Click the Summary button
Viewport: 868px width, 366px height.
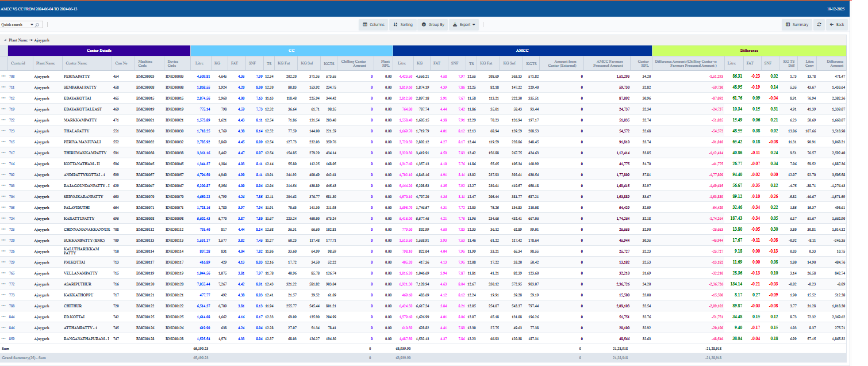[797, 25]
